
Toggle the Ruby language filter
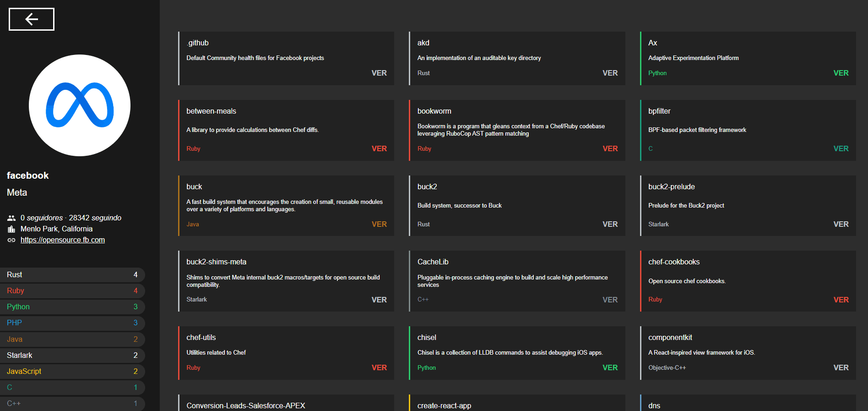(72, 290)
